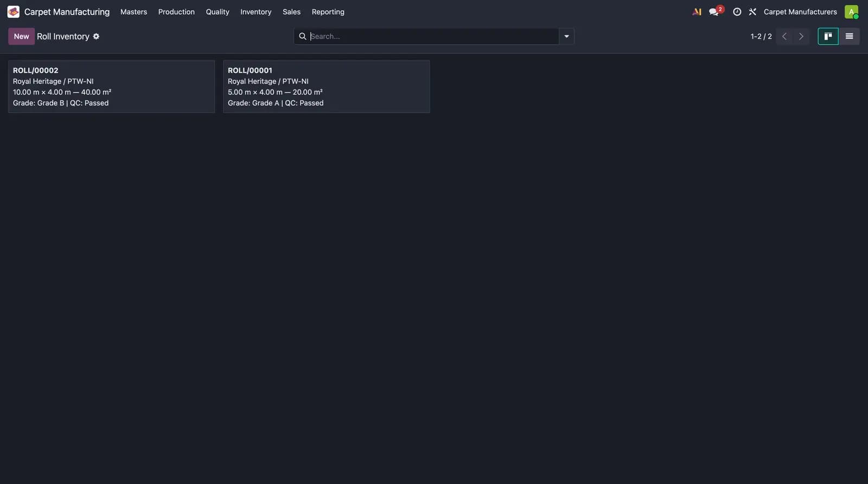Expand the search filters dropdown toggle
The image size is (868, 484).
(x=566, y=36)
